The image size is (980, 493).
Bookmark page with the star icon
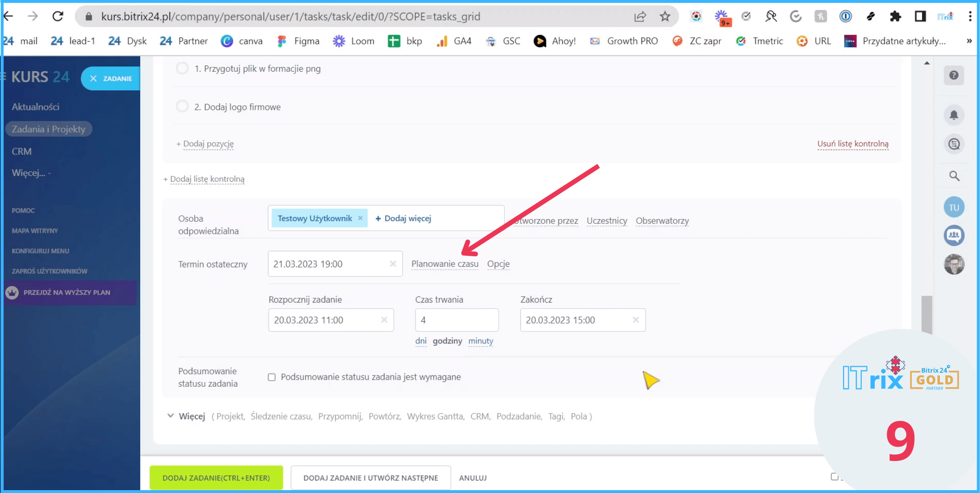(x=665, y=17)
